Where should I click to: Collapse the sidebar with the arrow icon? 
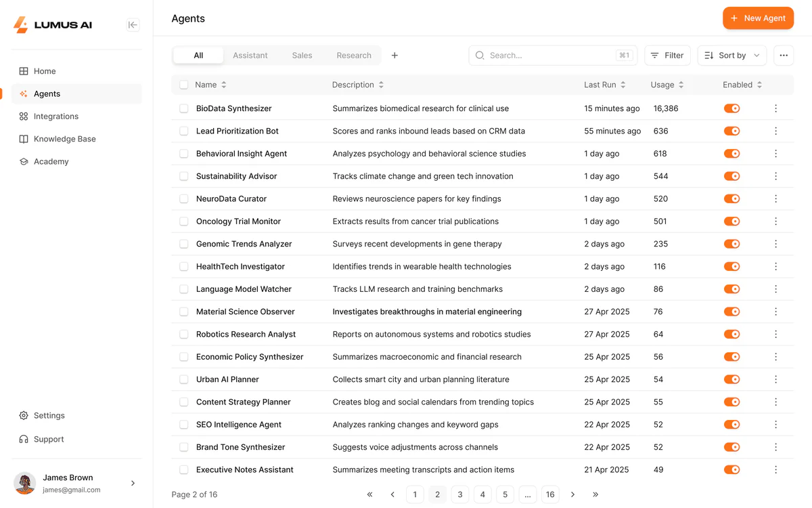pos(133,25)
